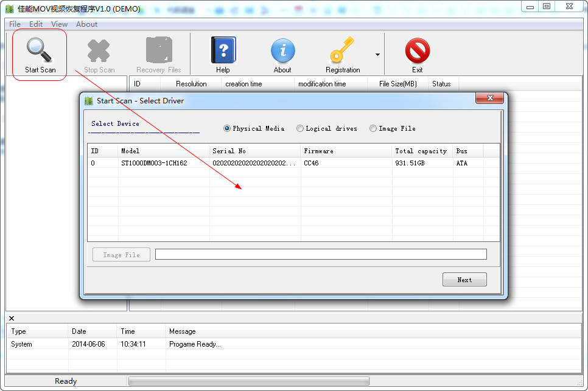Click the Firmware column header
The image size is (588, 391).
tap(346, 151)
